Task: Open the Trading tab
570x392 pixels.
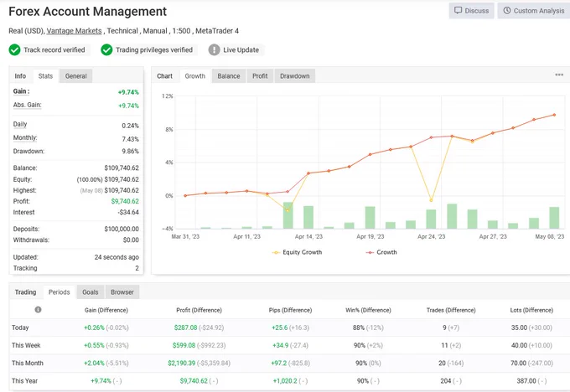Action: [x=25, y=292]
